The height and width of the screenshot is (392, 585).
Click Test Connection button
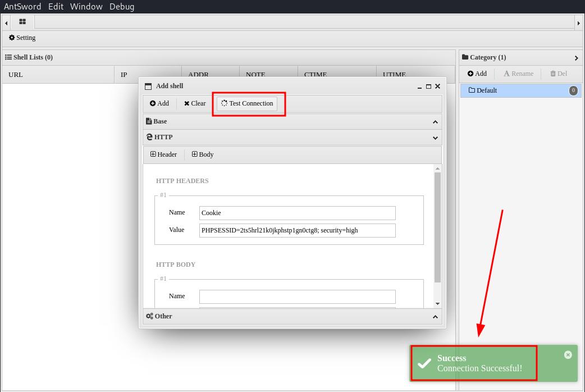point(247,103)
